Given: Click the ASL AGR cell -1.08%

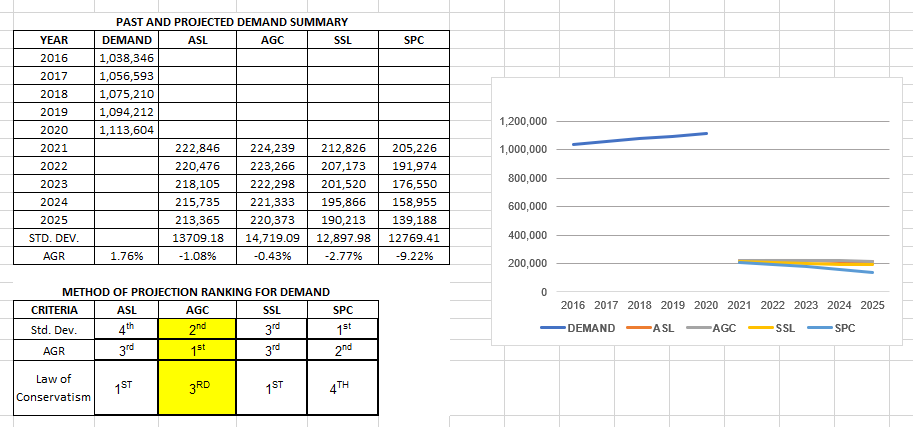Looking at the screenshot, I should pos(197,256).
